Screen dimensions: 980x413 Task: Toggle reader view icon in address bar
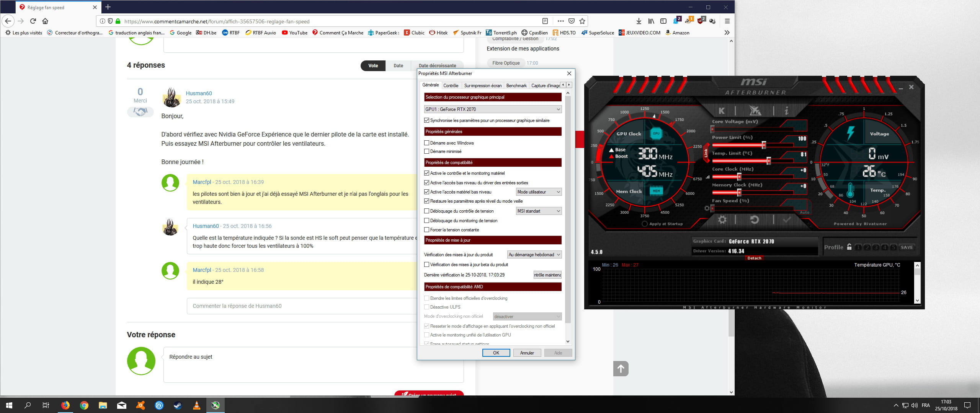[x=545, y=21]
